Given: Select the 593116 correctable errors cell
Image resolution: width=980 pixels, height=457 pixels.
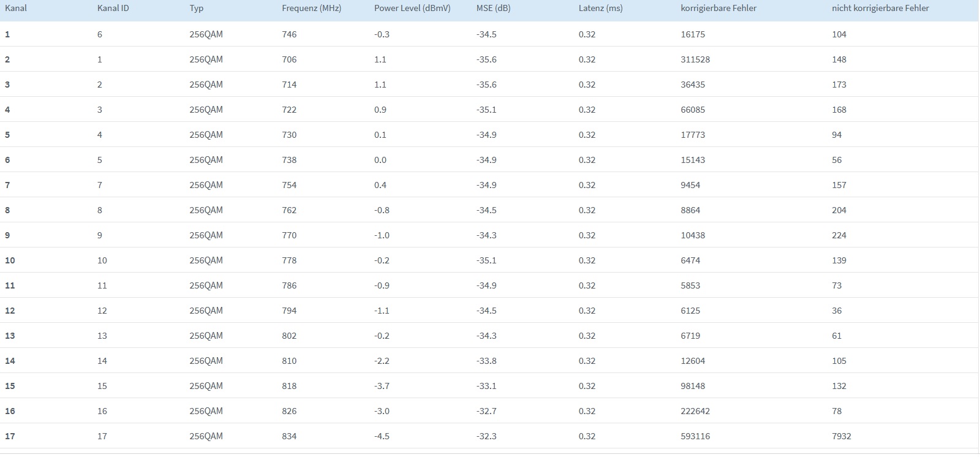Looking at the screenshot, I should [695, 436].
